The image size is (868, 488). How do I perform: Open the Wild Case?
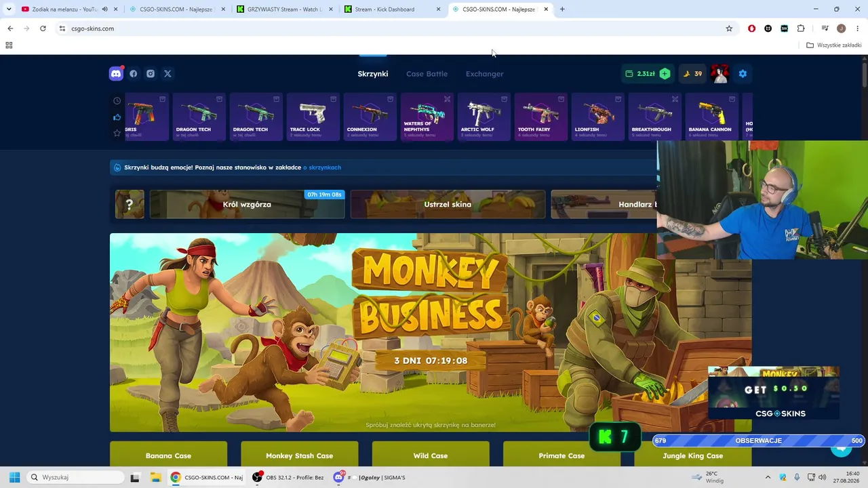coord(431,454)
